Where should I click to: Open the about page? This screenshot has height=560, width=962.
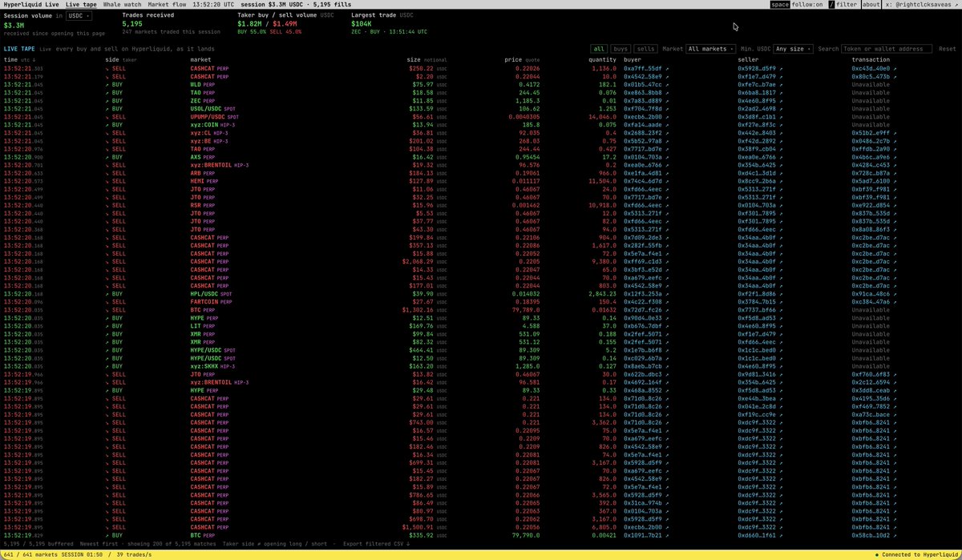pyautogui.click(x=871, y=5)
